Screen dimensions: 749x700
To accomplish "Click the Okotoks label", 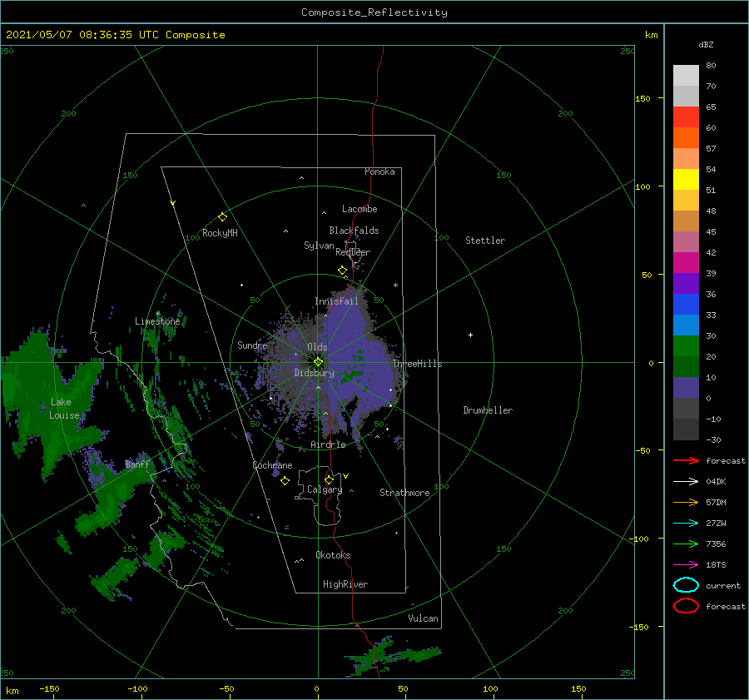I will point(333,555).
